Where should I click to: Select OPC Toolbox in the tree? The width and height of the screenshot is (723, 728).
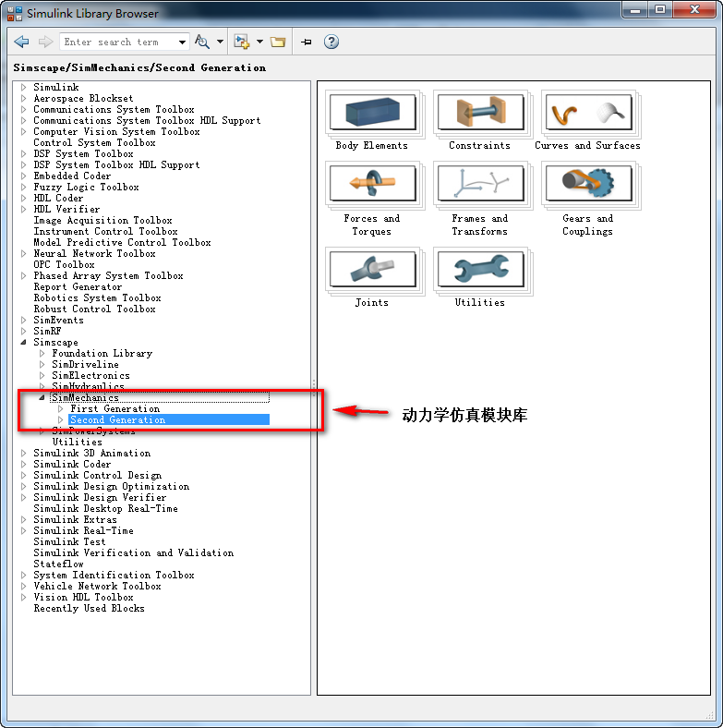64,264
